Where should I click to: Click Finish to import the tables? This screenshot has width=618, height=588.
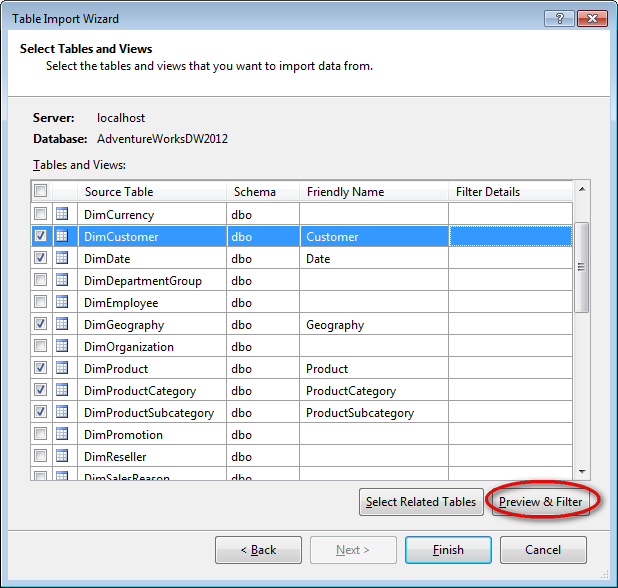(x=448, y=550)
